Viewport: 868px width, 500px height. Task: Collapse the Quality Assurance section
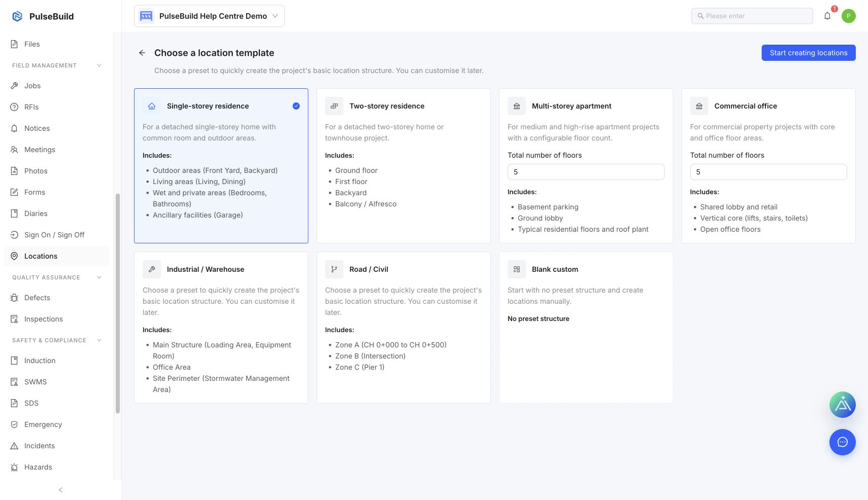click(x=99, y=277)
